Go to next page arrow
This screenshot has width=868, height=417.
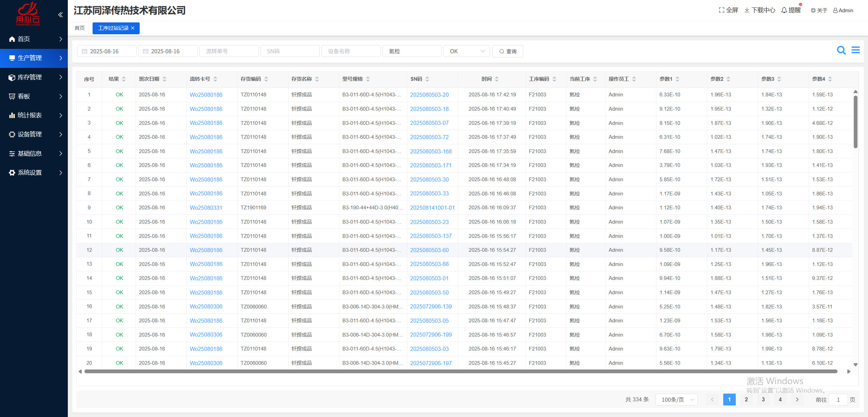pos(797,400)
